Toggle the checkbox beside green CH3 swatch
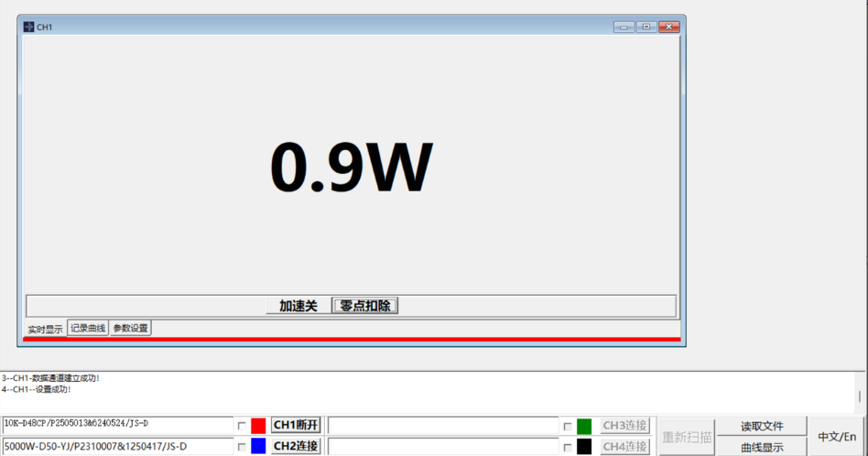The width and height of the screenshot is (868, 456). pos(567,426)
